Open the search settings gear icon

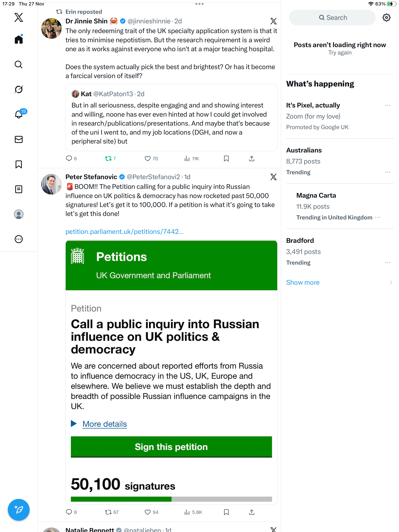point(386,18)
